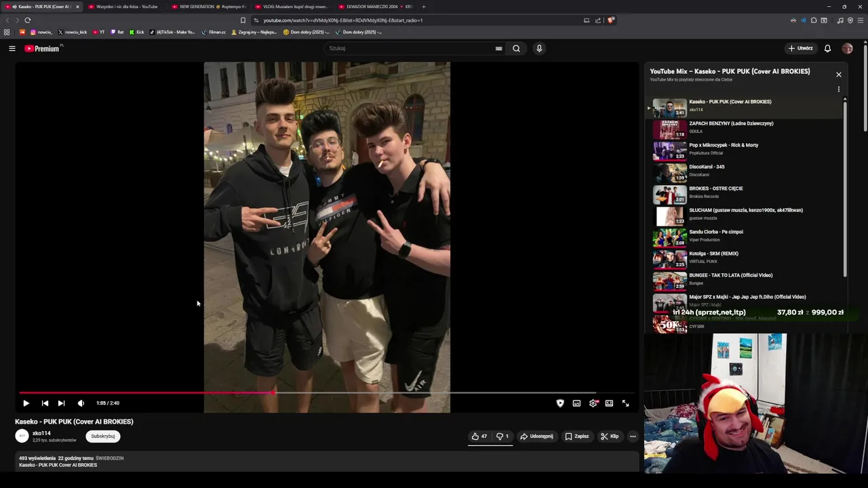Mute the video volume speaker icon

81,403
